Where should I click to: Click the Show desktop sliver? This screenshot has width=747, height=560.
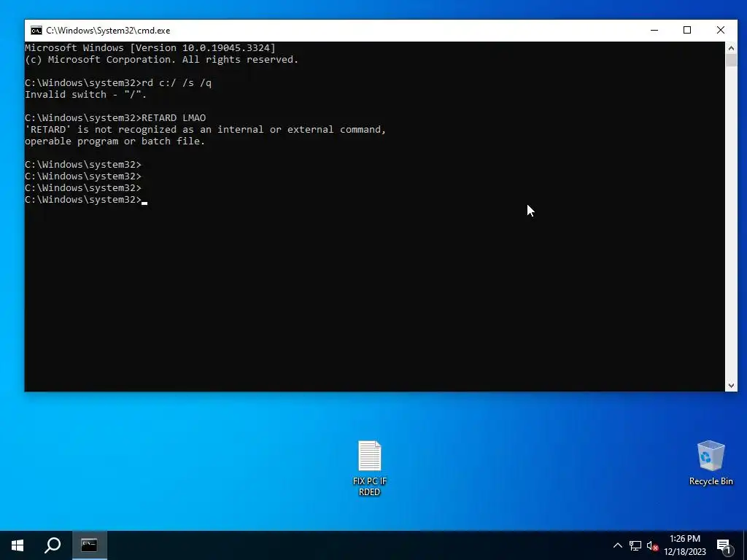tap(745, 545)
